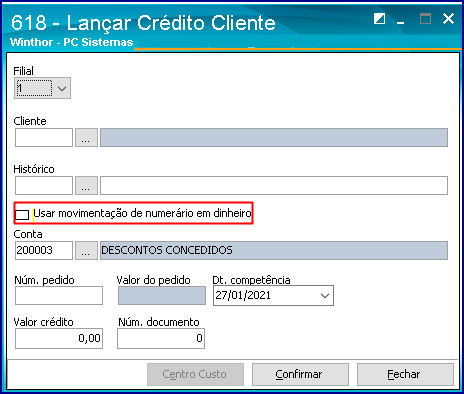Click the Valor do pedido field
The height and width of the screenshot is (394, 464).
click(162, 296)
